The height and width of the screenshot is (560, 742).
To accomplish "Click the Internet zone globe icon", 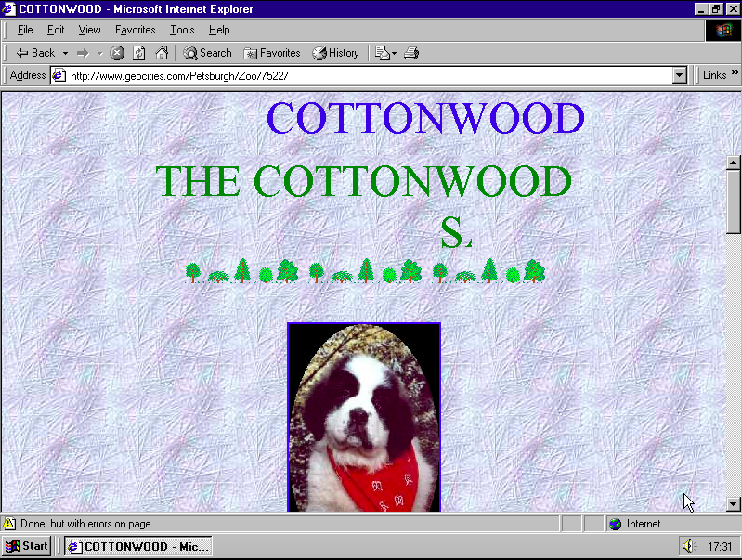I will click(615, 524).
